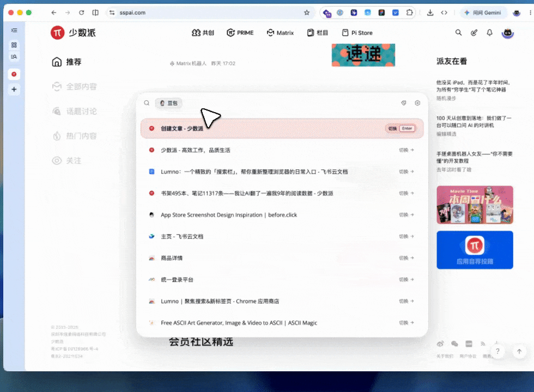Viewport: 534px width, 392px height.
Task: Toggle the sidebar collapse icon in left panel
Action: [x=14, y=30]
